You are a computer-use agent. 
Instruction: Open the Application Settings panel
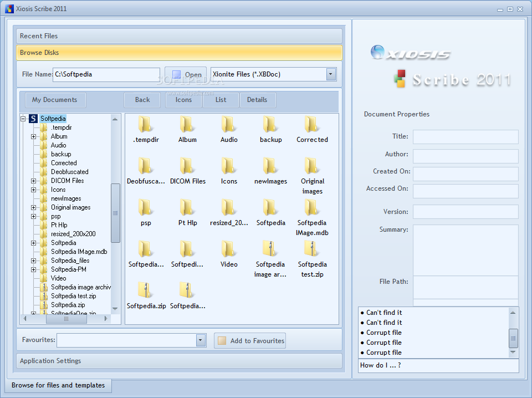click(179, 361)
